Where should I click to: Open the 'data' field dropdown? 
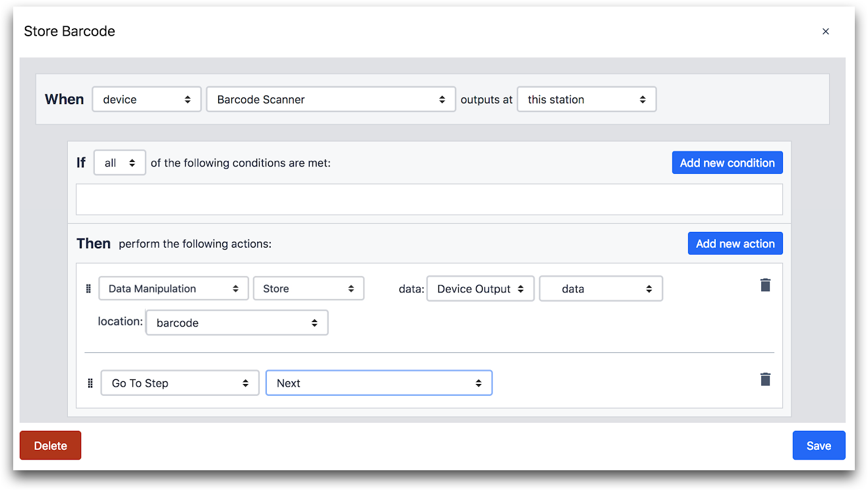601,288
